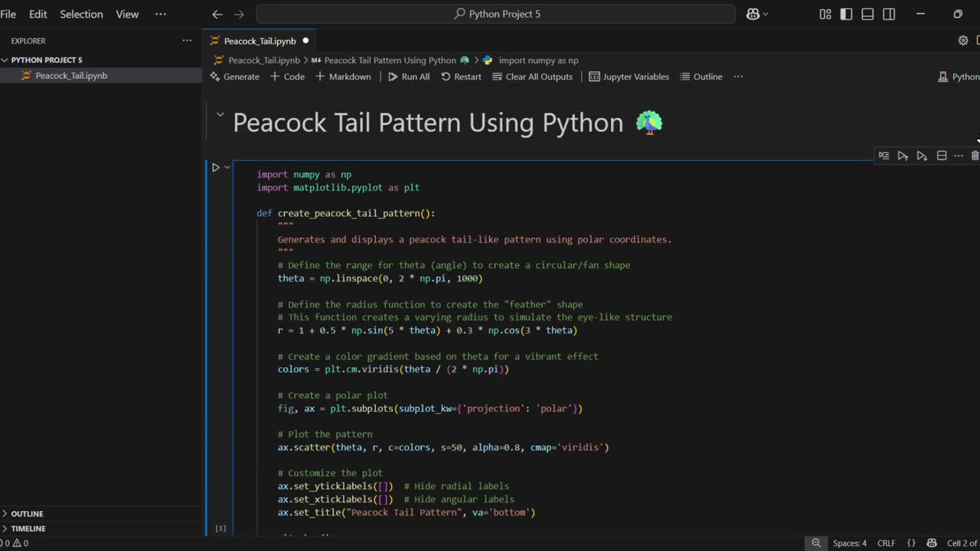Add a new Code cell
Image resolution: width=980 pixels, height=551 pixels.
click(x=287, y=77)
